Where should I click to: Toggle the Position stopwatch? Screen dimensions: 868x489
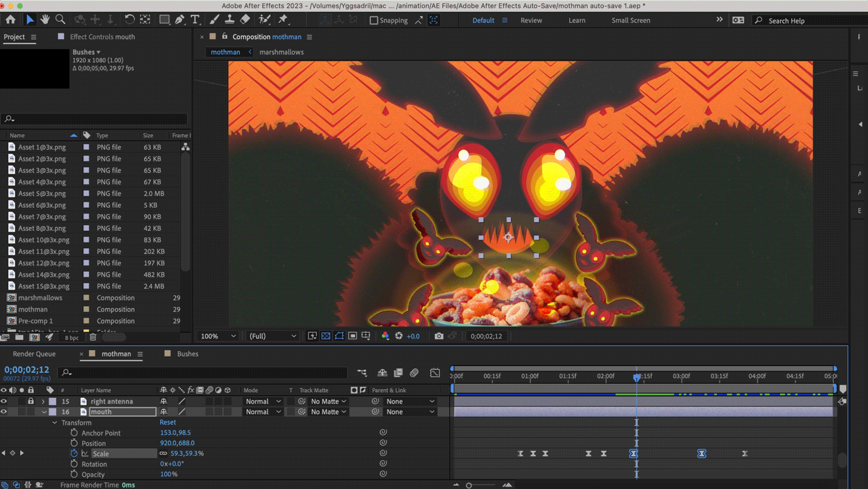click(74, 443)
